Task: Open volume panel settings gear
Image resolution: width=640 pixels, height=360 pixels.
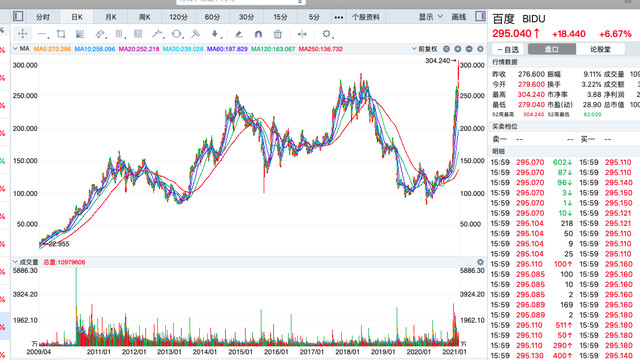Action: click(x=480, y=262)
